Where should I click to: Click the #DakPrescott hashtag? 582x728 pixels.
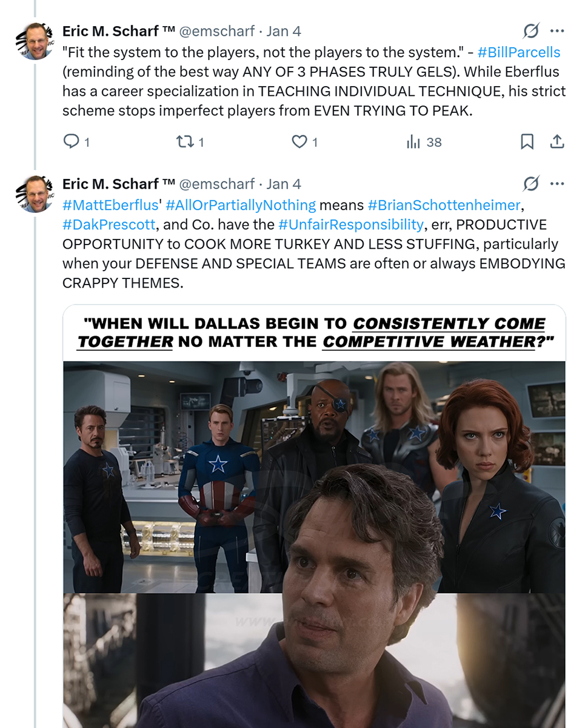pos(109,224)
